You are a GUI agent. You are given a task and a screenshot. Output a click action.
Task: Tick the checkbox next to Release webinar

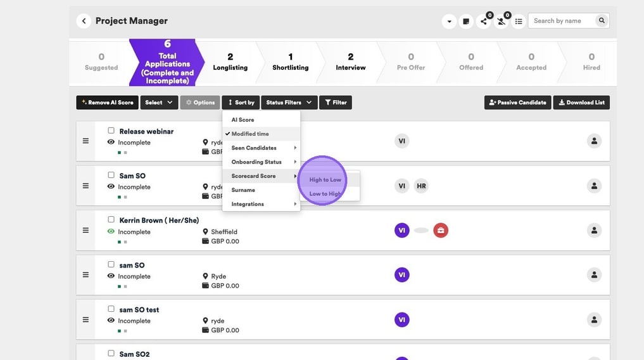111,131
